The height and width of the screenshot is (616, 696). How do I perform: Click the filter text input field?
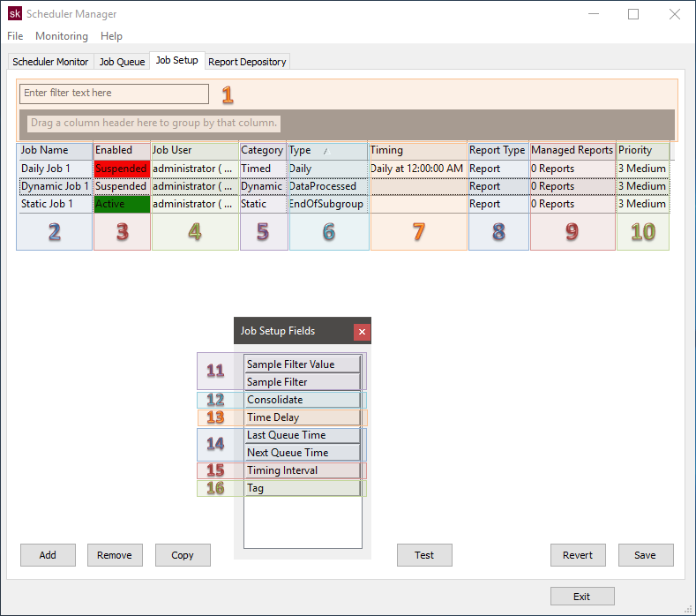[114, 94]
